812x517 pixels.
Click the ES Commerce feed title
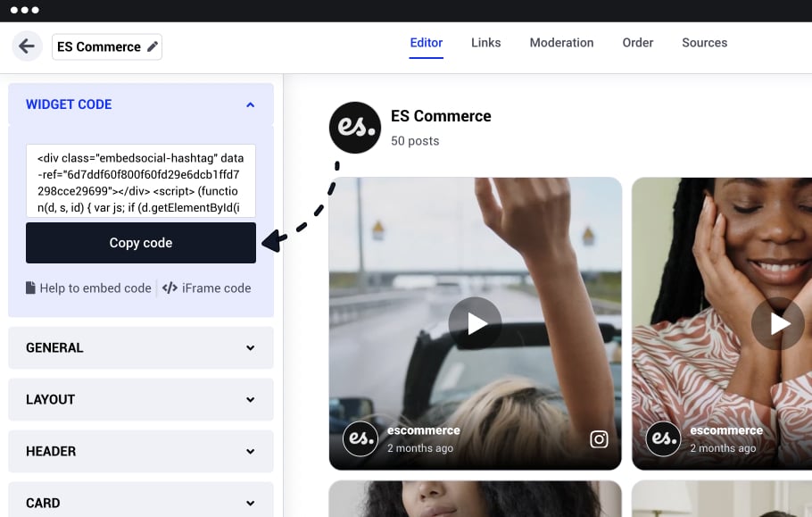(441, 116)
